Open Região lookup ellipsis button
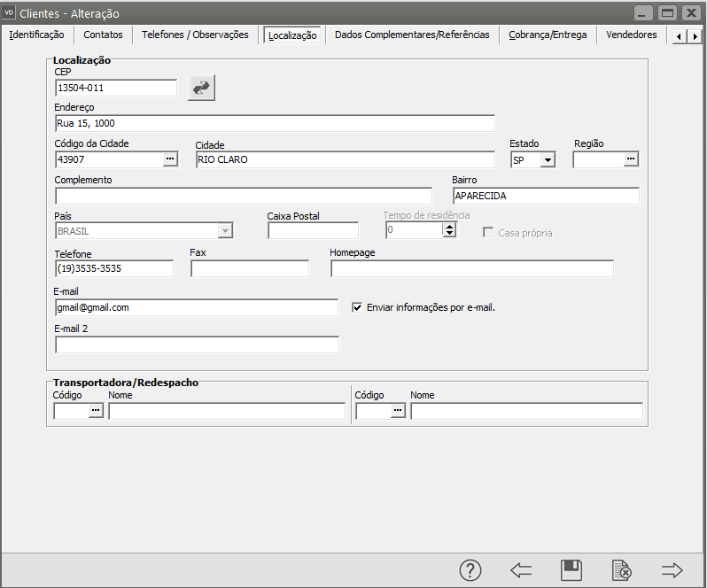 [x=630, y=159]
